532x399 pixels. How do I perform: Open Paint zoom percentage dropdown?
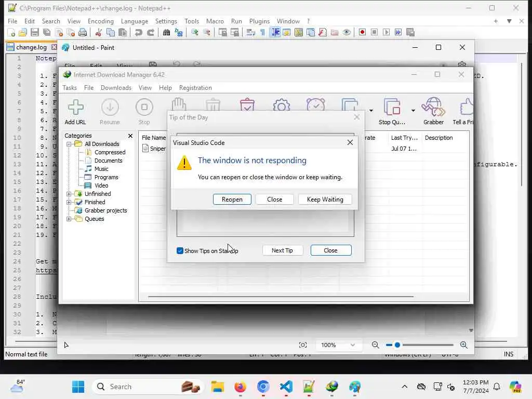353,345
